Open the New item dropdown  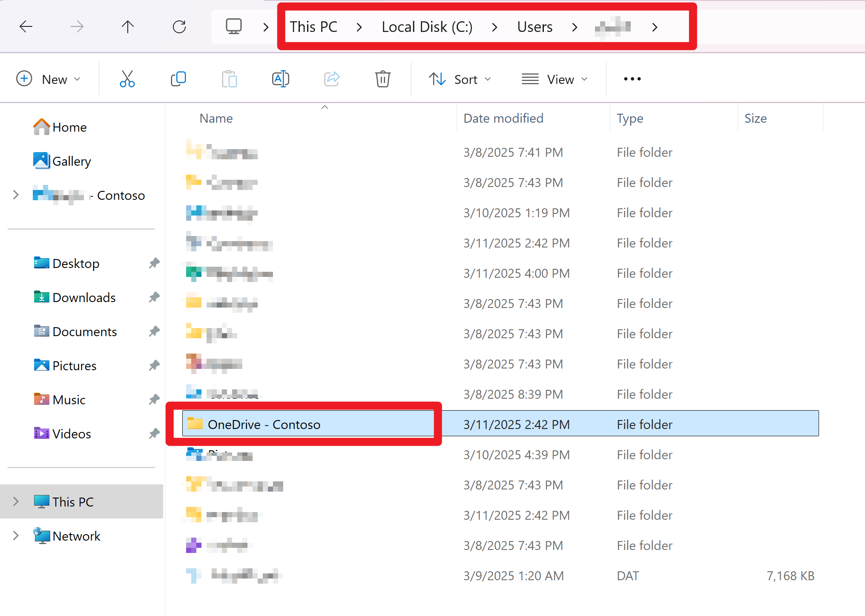(x=48, y=79)
